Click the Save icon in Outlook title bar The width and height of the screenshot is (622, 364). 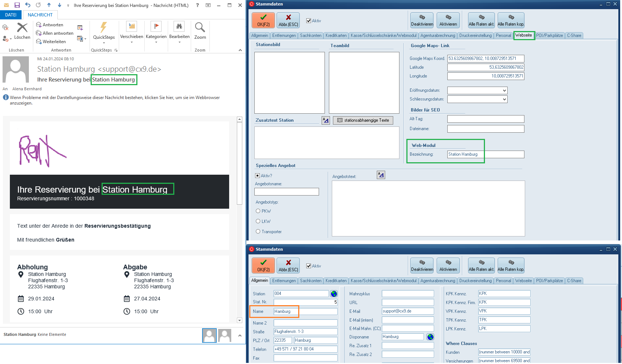click(17, 5)
